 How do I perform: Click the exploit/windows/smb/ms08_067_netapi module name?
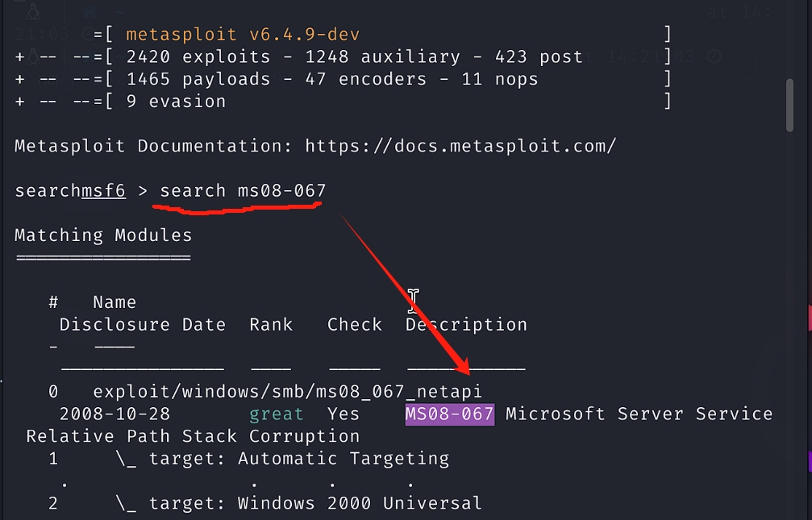(287, 392)
